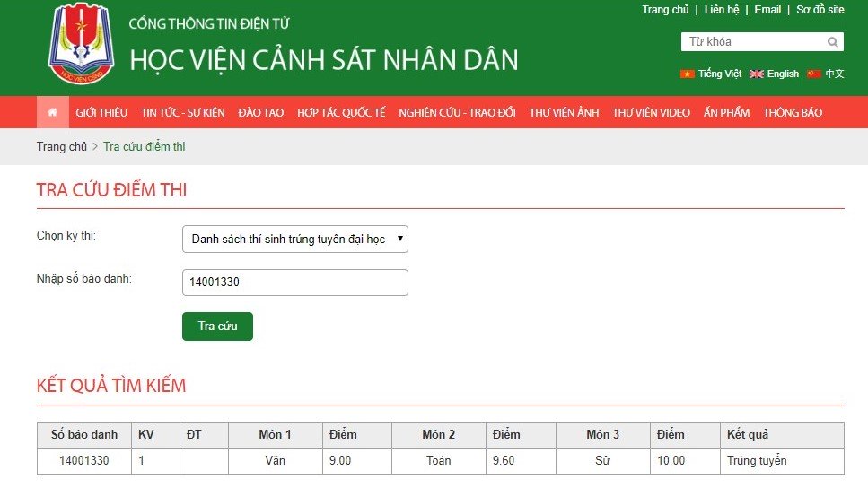Switch language via the UK flag icon
The height and width of the screenshot is (488, 868).
tap(757, 74)
